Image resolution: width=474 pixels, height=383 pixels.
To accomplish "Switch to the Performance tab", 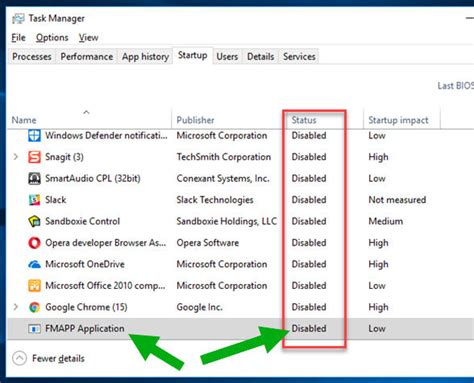I will [x=87, y=57].
